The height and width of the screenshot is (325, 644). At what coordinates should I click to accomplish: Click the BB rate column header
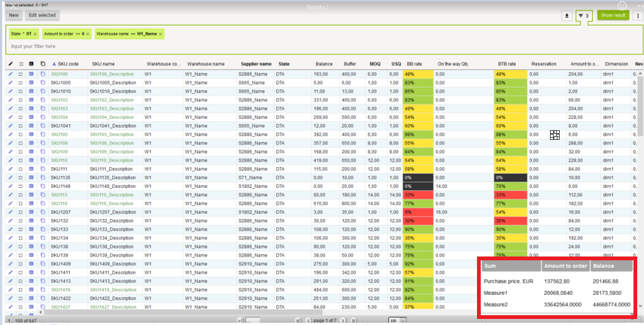415,64
